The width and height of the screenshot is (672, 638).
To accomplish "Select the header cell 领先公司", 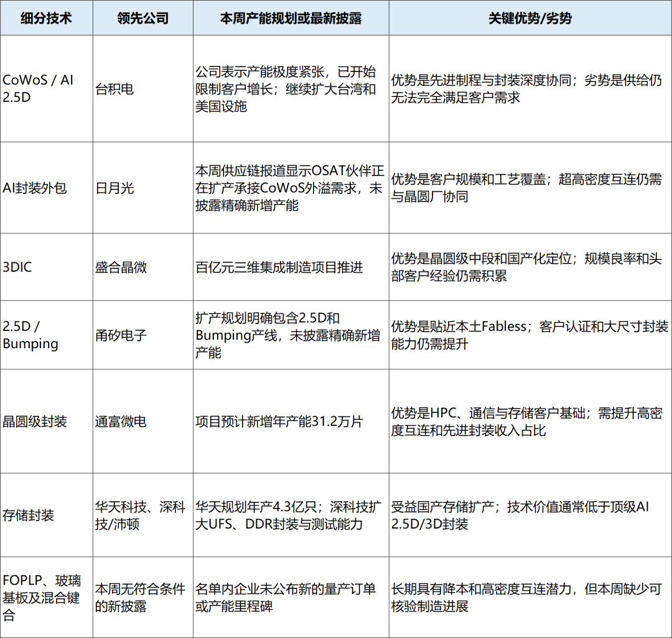I will 142,17.
